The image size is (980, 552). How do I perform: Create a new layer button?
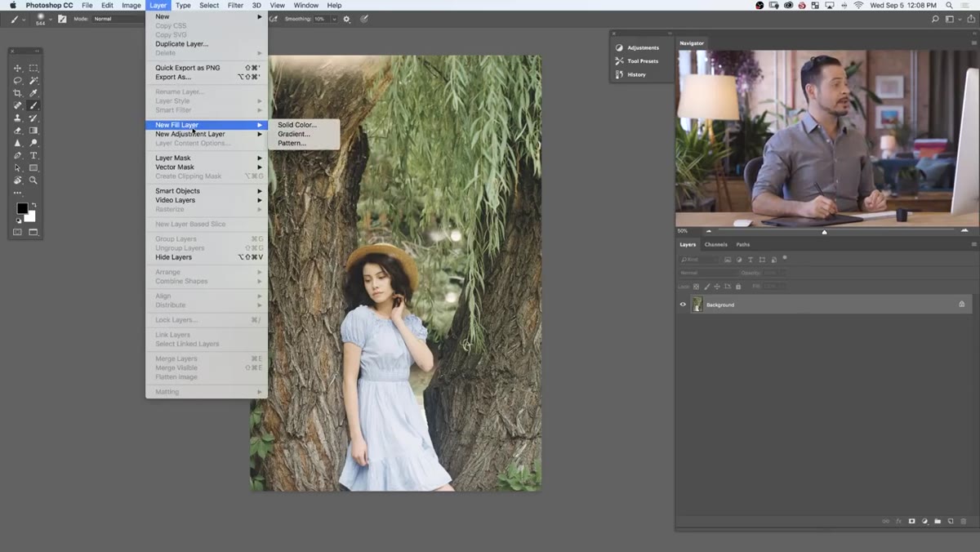[x=951, y=521]
